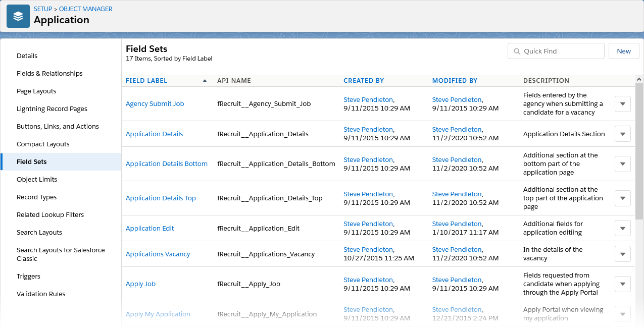Sort by Created By column header
The height and width of the screenshot is (329, 644).
point(364,81)
